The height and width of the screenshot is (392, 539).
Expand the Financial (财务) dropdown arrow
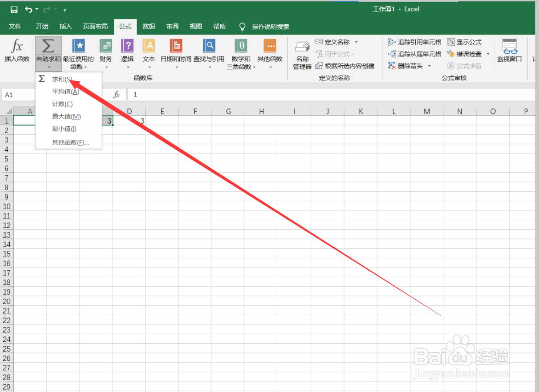pos(106,68)
